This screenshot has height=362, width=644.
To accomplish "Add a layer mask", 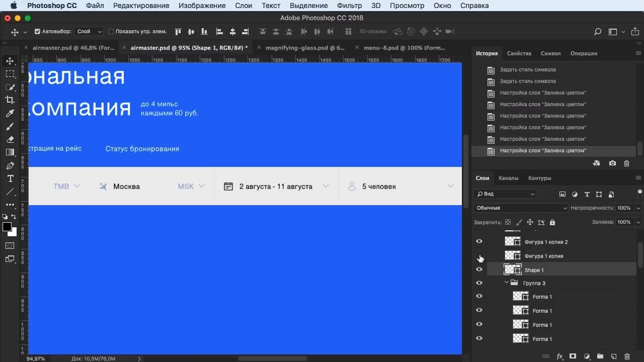I will [x=573, y=356].
